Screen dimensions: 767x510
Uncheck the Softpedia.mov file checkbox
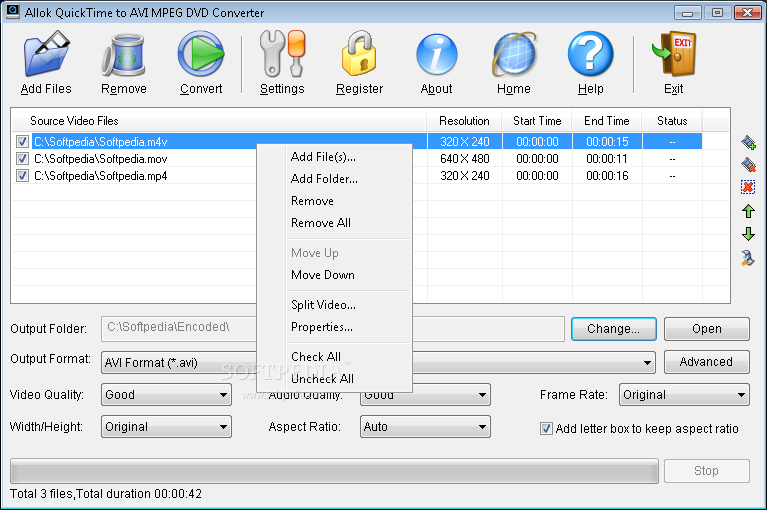22,158
